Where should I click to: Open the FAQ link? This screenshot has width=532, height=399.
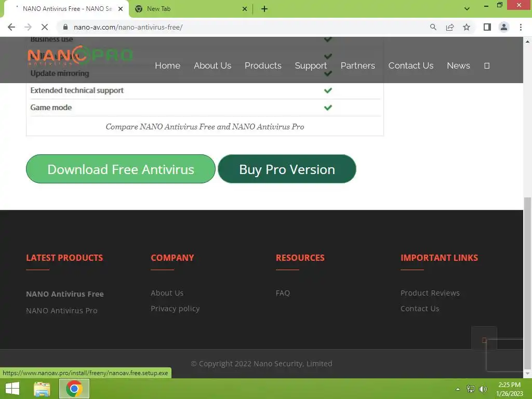tap(283, 293)
